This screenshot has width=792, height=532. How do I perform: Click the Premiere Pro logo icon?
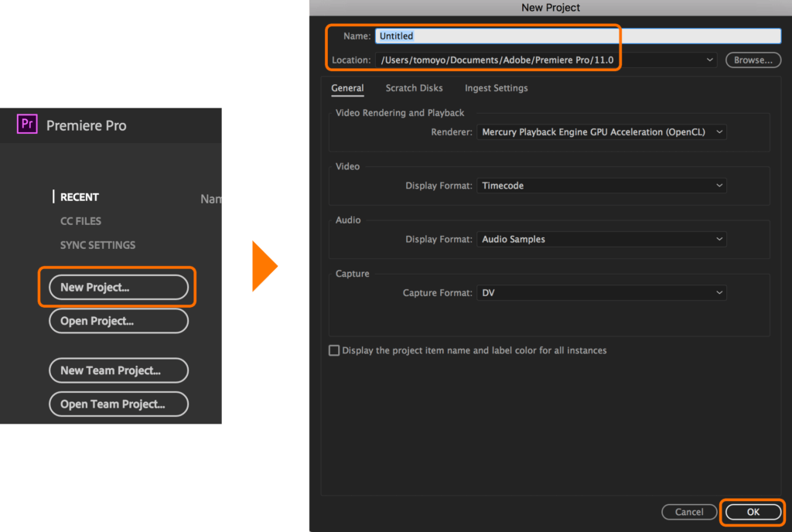(x=27, y=124)
